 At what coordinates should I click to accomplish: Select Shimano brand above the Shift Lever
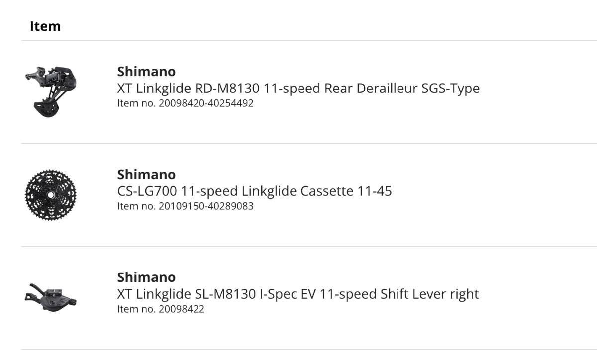[x=146, y=277]
